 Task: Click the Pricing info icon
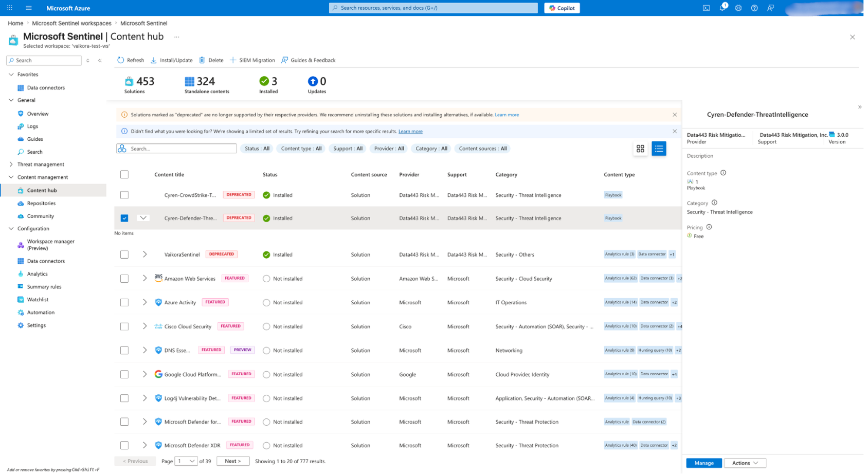(x=709, y=227)
